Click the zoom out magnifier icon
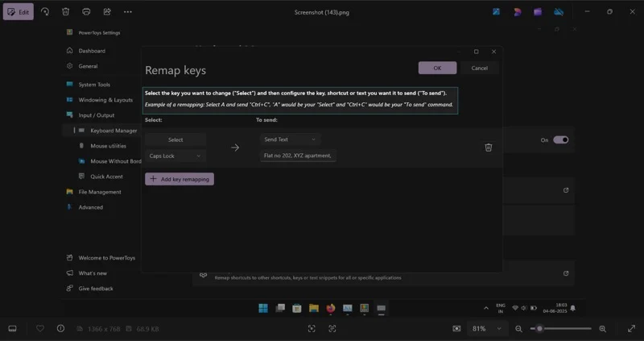 click(518, 329)
